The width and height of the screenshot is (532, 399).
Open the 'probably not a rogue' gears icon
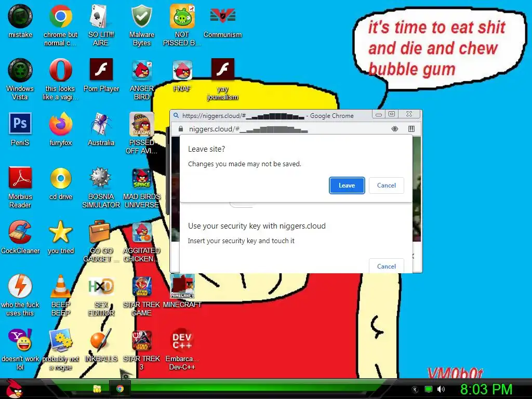[60, 340]
